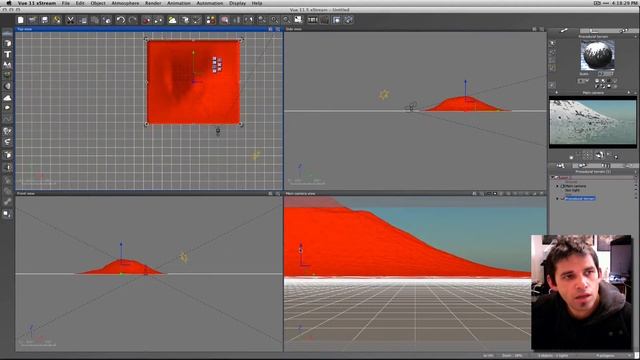Viewport: 640px width, 360px height.
Task: Click the magnifier zoom icon in the top toolbar
Action: coord(274,20)
